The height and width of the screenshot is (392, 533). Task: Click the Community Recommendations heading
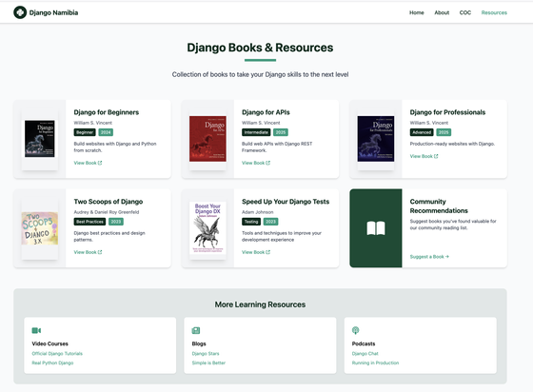(x=439, y=206)
